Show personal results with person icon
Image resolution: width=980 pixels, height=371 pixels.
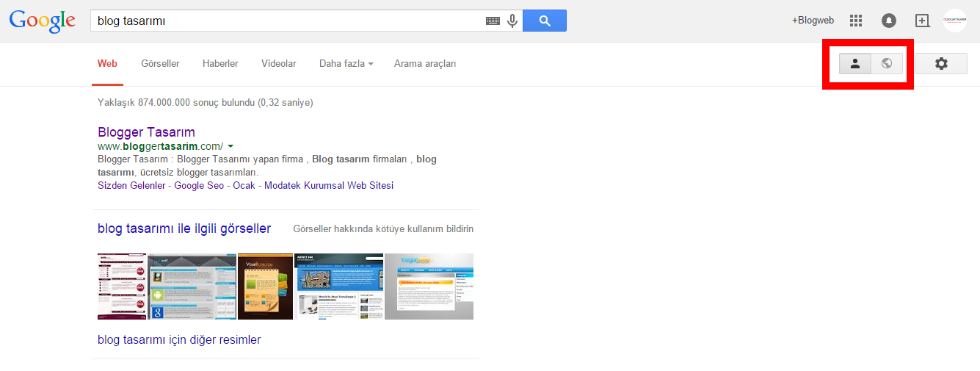[x=855, y=64]
